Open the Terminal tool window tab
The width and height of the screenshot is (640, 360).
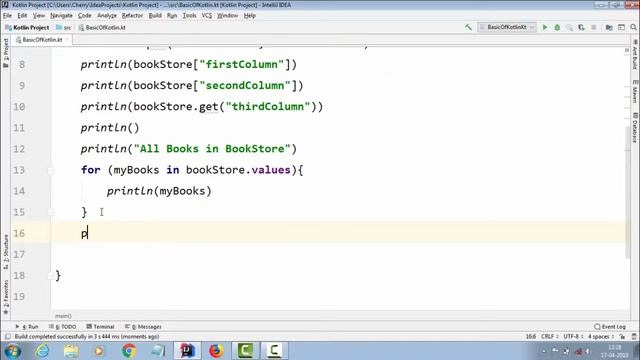tap(100, 327)
